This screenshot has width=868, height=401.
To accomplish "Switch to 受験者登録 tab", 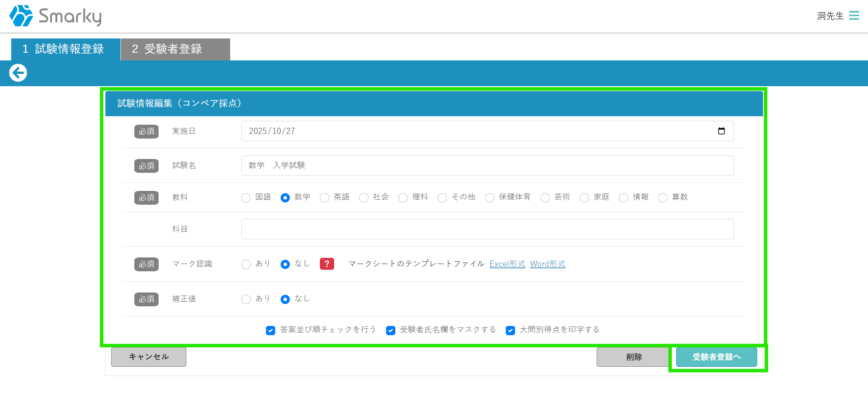I will point(175,49).
